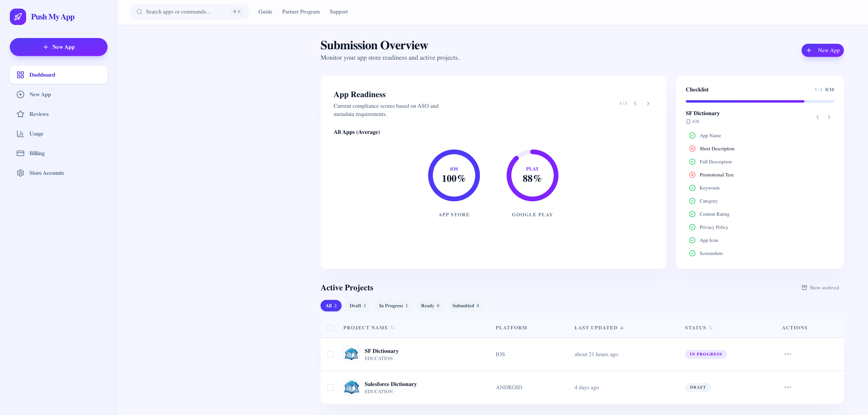Filter projects by Draft tab
The height and width of the screenshot is (415, 868).
coord(357,306)
